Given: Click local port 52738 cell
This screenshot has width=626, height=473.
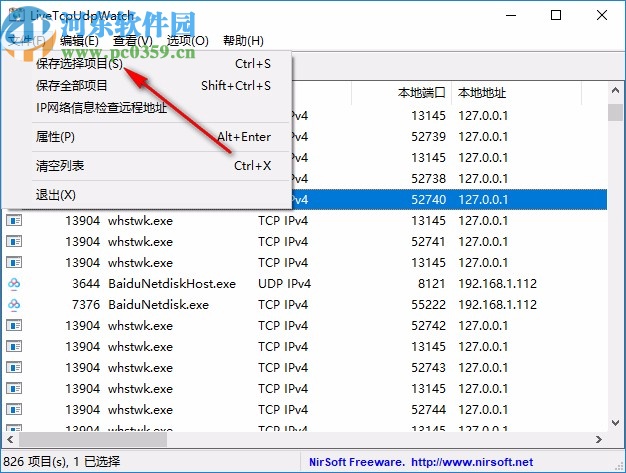Looking at the screenshot, I should tap(428, 179).
